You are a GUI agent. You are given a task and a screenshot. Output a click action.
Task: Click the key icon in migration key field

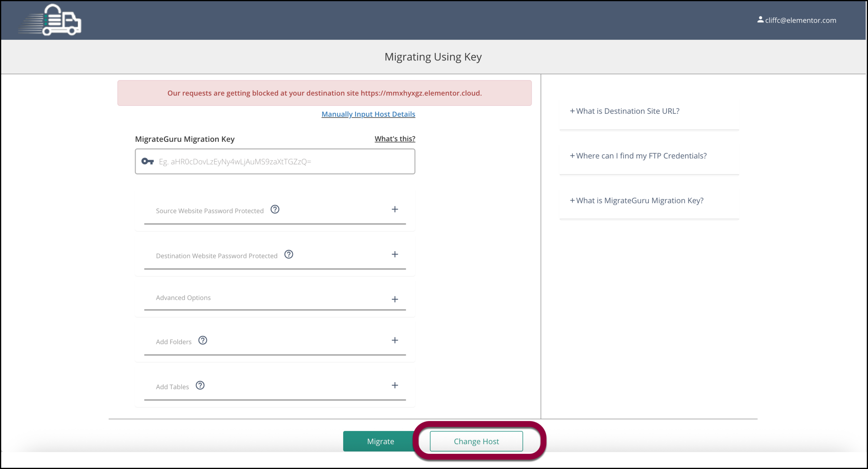point(147,161)
